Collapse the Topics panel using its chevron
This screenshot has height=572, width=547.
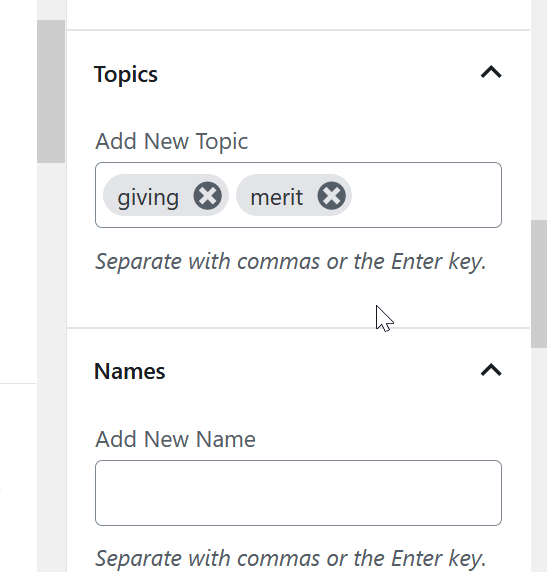click(491, 72)
